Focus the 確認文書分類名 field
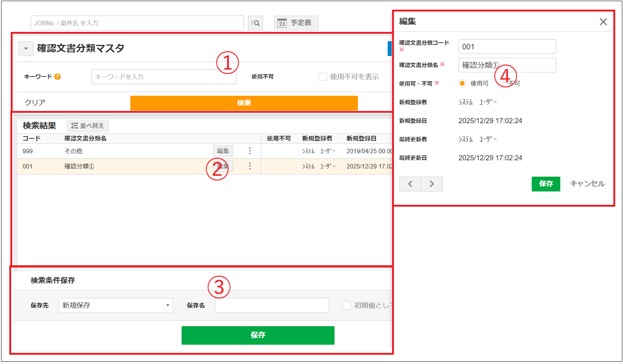Image resolution: width=623 pixels, height=364 pixels. (507, 65)
